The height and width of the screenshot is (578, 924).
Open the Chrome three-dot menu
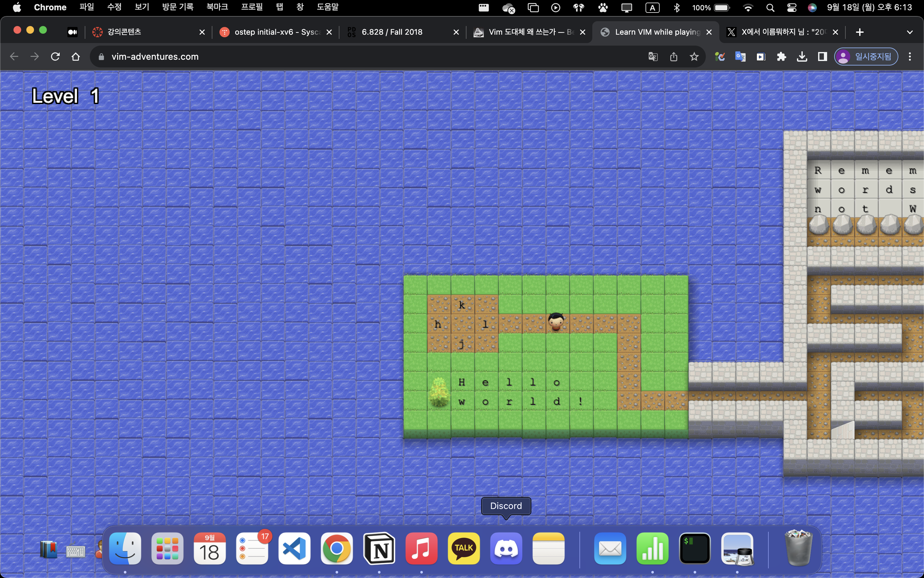(910, 57)
